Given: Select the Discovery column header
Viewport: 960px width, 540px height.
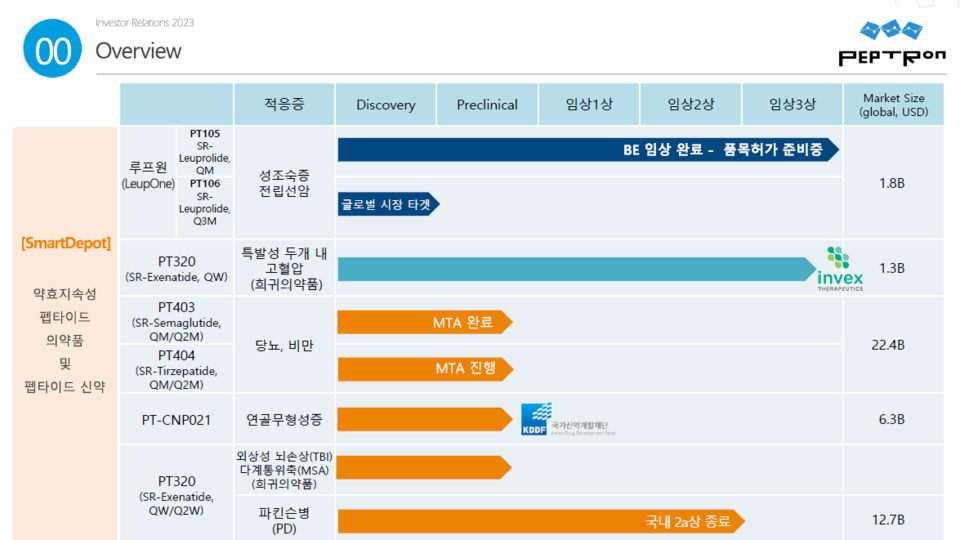Looking at the screenshot, I should tap(385, 105).
